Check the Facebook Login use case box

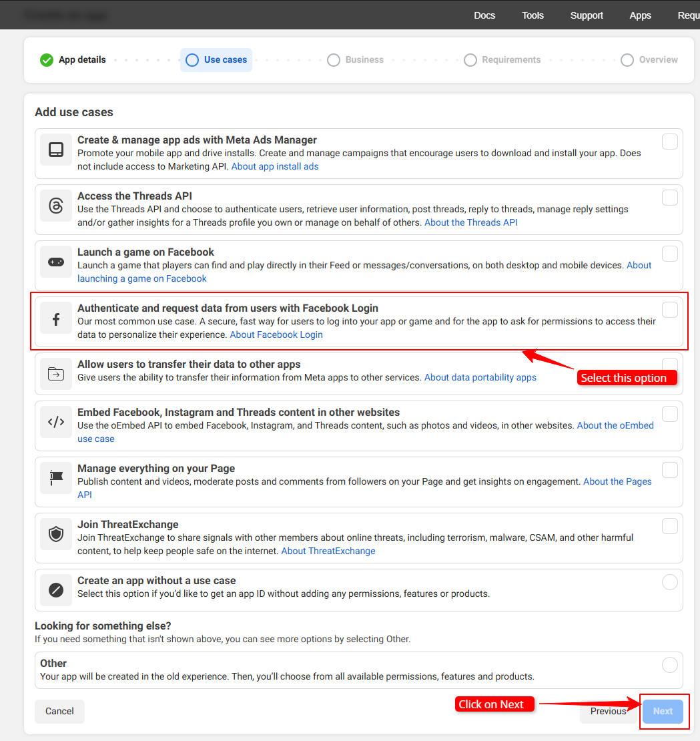[x=669, y=310]
